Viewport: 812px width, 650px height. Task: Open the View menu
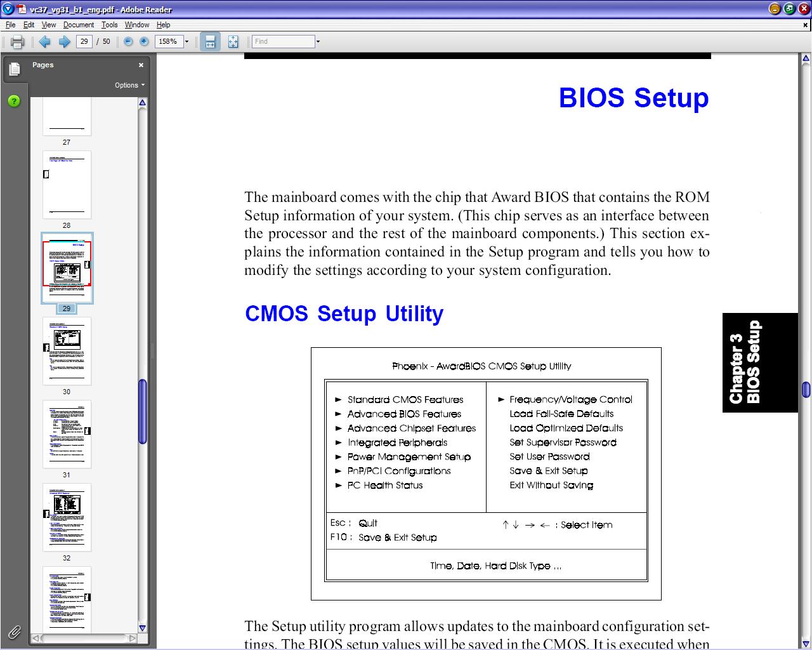(x=49, y=25)
